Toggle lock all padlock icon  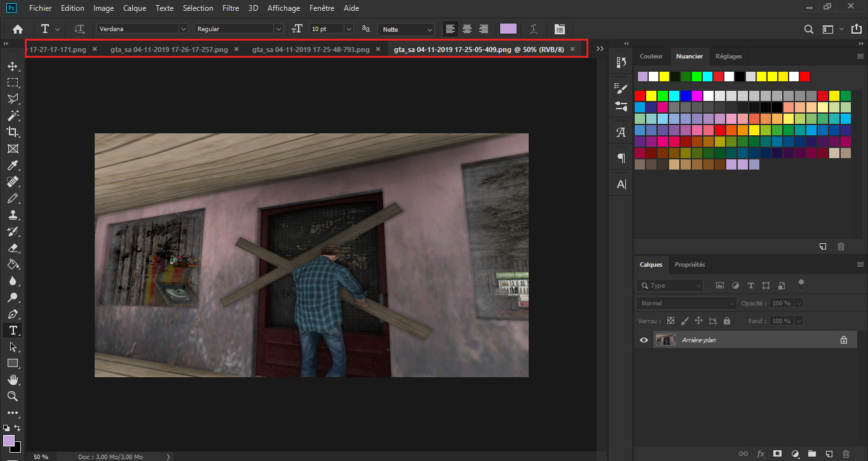pyautogui.click(x=727, y=321)
